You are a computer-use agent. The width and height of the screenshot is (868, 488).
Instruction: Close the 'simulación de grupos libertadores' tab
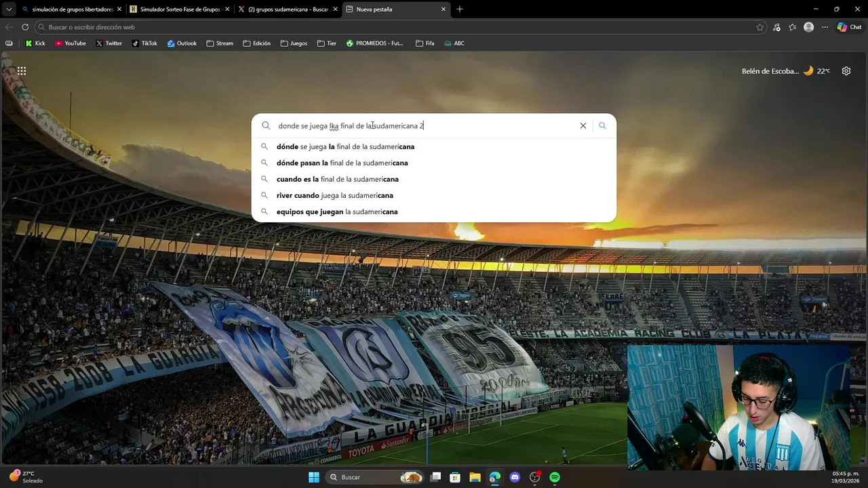(119, 9)
